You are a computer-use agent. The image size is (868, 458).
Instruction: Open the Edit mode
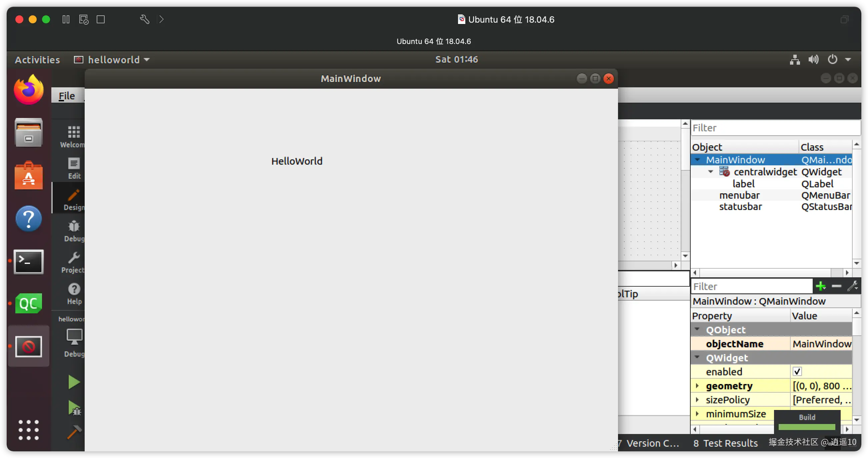click(x=74, y=168)
